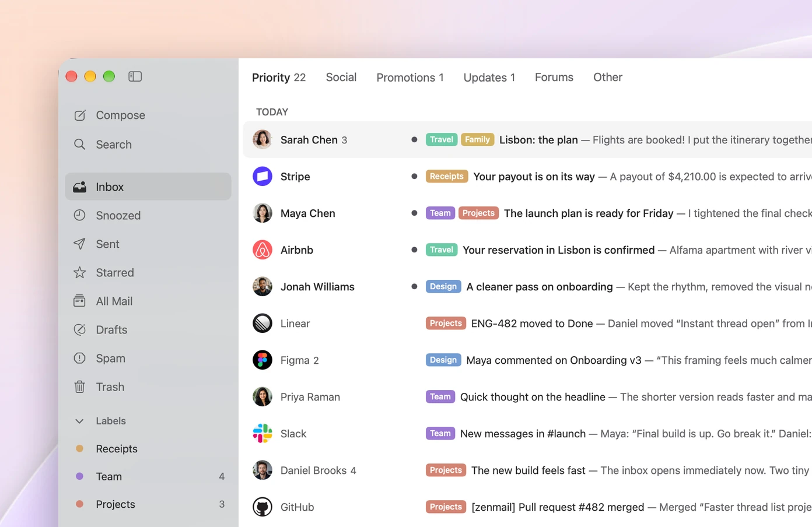Open Daniel Brooks' avatar photo

(262, 470)
